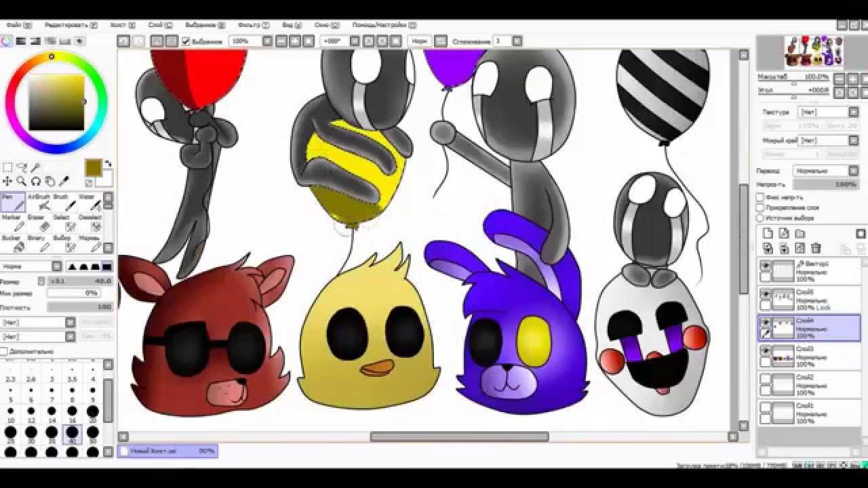Swap foreground and background colors arrow
This screenshot has height=488, width=868.
(x=108, y=164)
